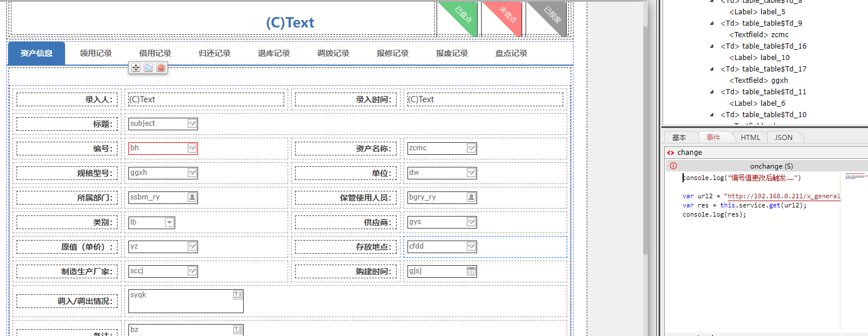Select the <Textfield> zcmc tree row
The width and height of the screenshot is (868, 336).
point(758,35)
